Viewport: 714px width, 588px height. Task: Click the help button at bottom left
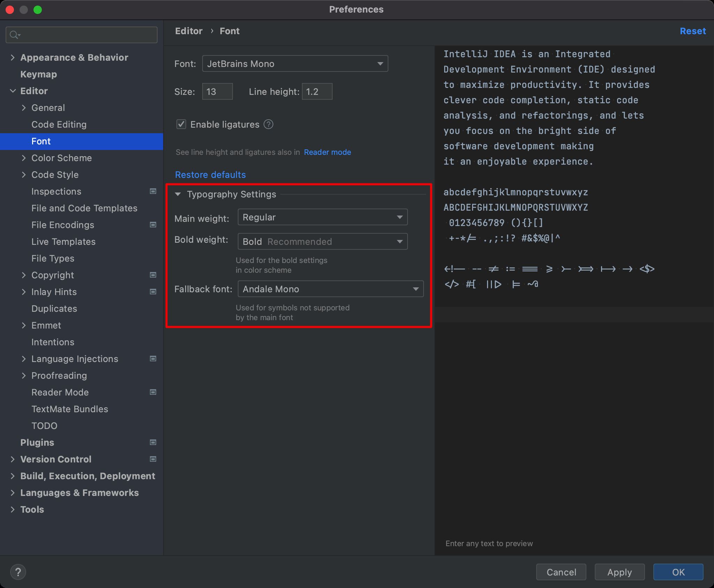point(18,572)
